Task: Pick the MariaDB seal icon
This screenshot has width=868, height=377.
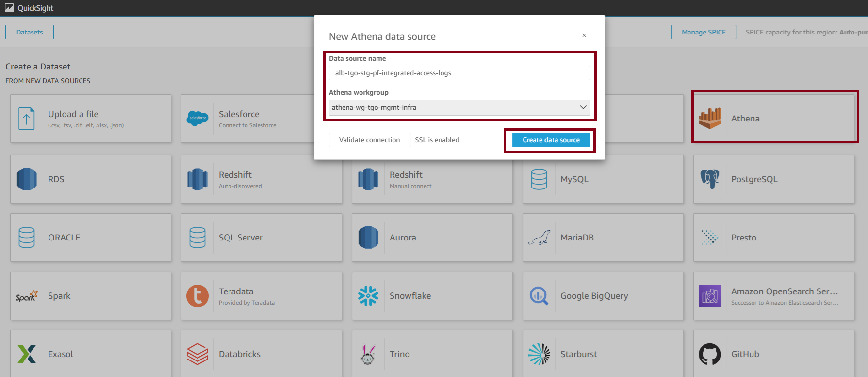Action: click(539, 238)
